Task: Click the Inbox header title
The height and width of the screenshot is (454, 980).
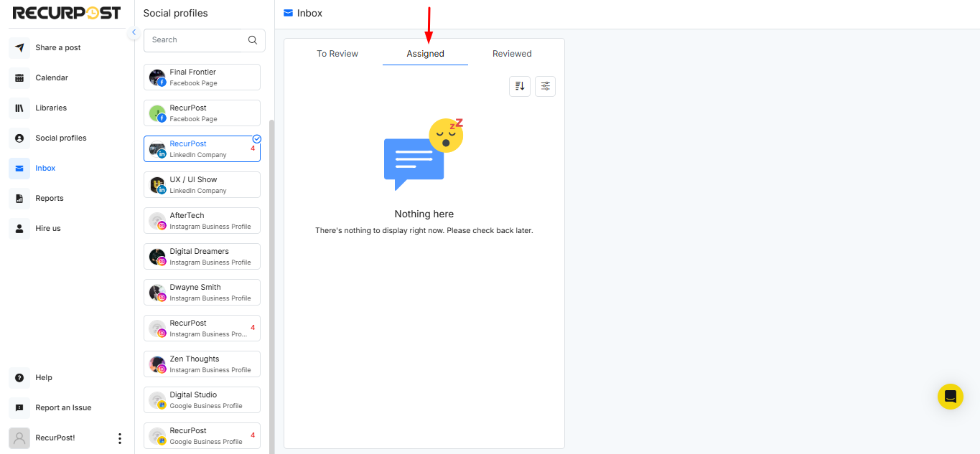Action: pos(309,13)
